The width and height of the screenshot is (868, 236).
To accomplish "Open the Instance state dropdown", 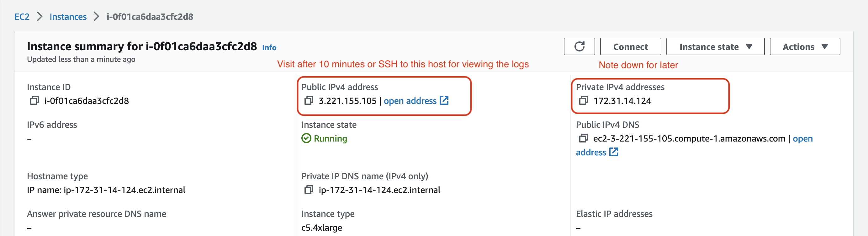I will [715, 47].
